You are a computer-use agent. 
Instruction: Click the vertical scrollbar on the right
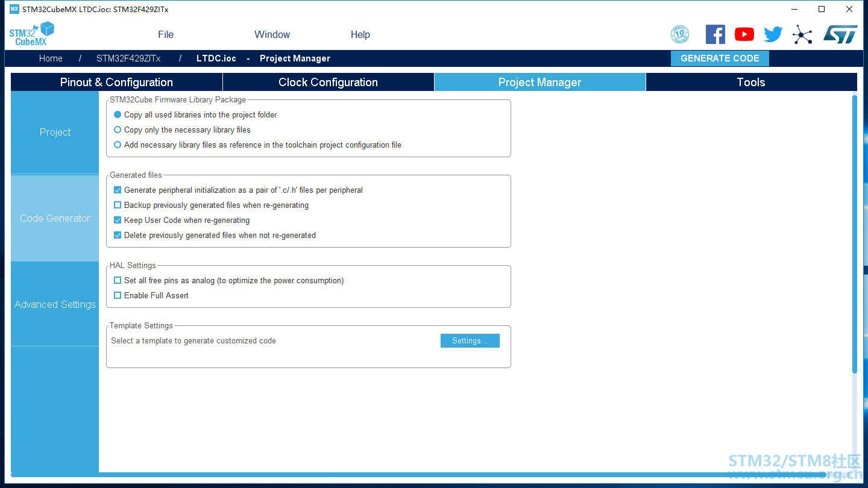[x=854, y=234]
